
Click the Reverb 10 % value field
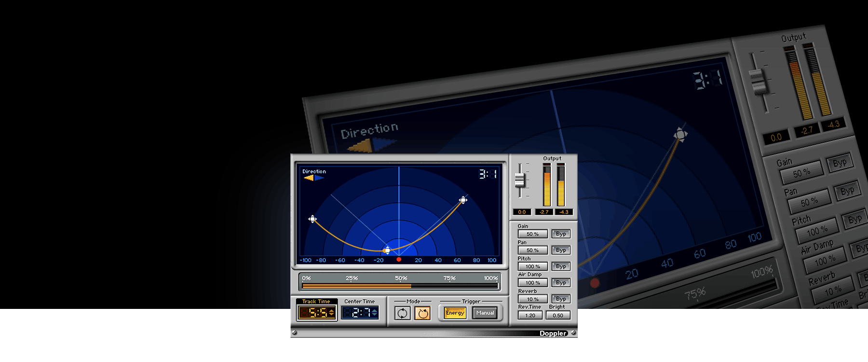point(532,299)
